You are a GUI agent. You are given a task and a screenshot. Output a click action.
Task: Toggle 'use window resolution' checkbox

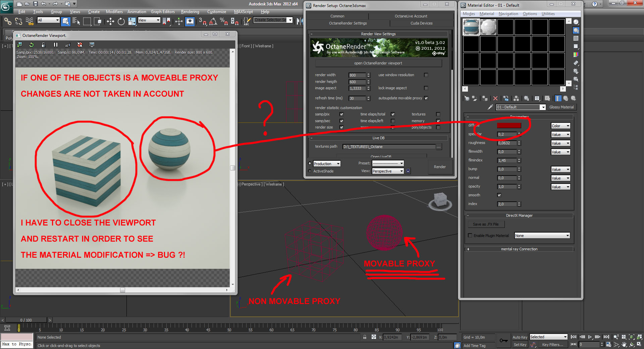(x=426, y=75)
